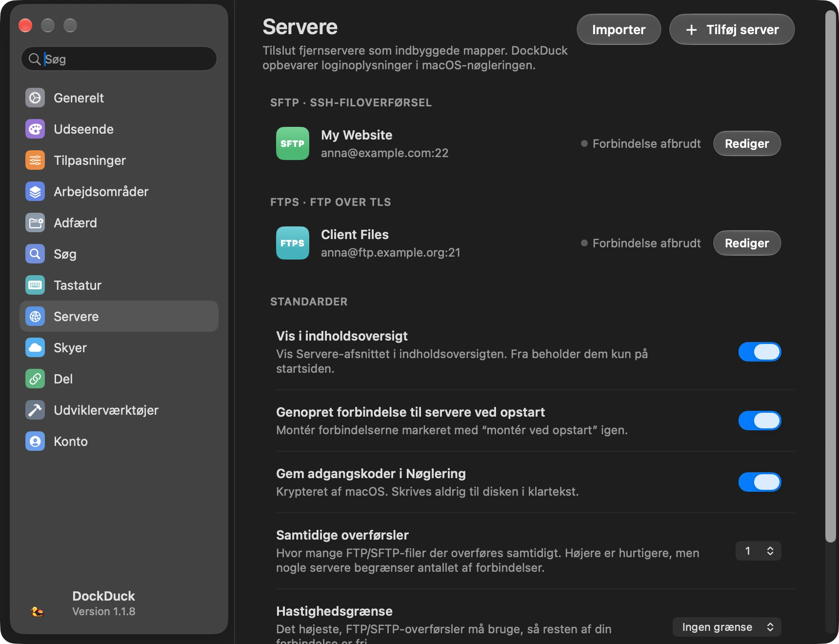Image resolution: width=839 pixels, height=644 pixels.
Task: Edit My Website with its Rediger button
Action: pyautogui.click(x=747, y=143)
